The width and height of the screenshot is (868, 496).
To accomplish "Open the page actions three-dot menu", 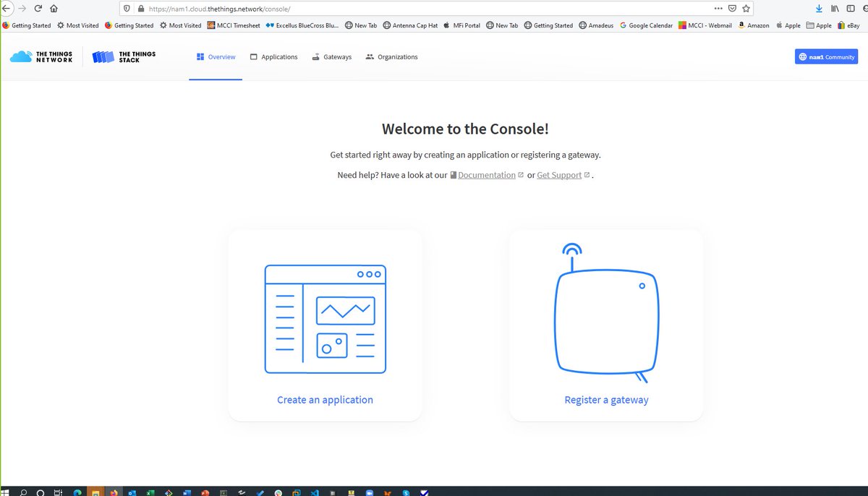I will click(718, 9).
